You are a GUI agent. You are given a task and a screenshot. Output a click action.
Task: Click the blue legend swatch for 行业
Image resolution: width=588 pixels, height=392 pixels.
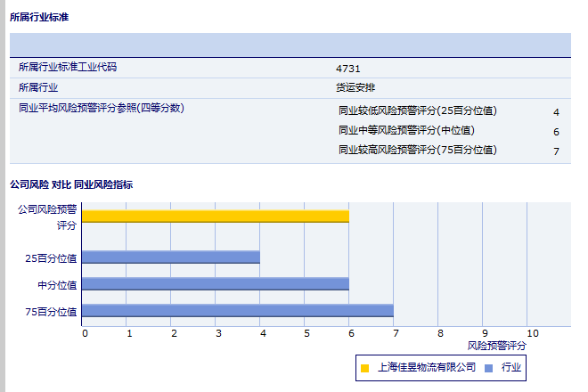point(489,367)
